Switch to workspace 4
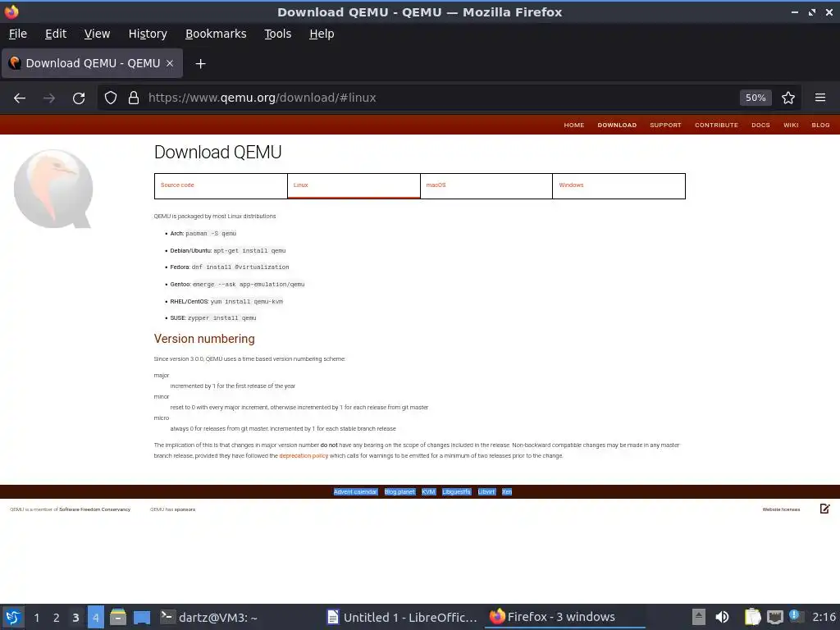Screen dimensions: 840x630 click(x=95, y=618)
